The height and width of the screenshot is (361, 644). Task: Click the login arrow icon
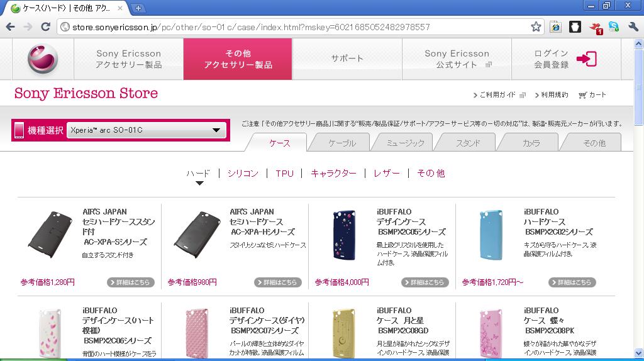pyautogui.click(x=587, y=58)
